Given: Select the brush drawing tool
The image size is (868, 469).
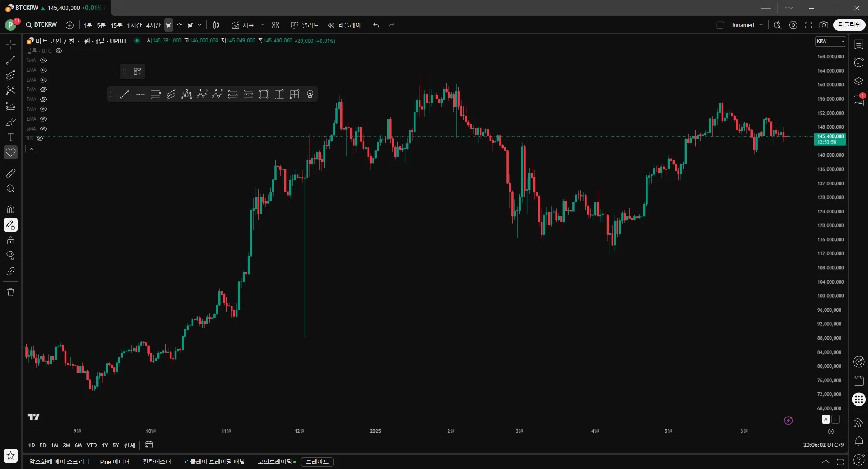Looking at the screenshot, I should (x=11, y=122).
